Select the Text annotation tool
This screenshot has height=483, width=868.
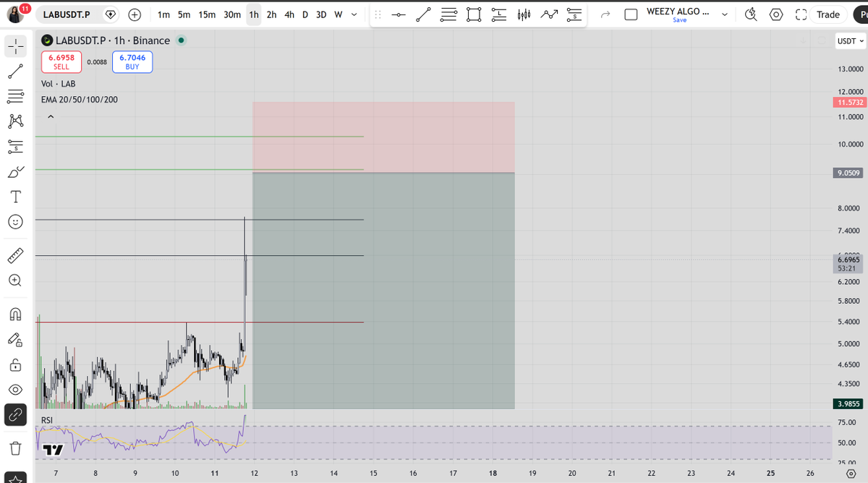16,197
